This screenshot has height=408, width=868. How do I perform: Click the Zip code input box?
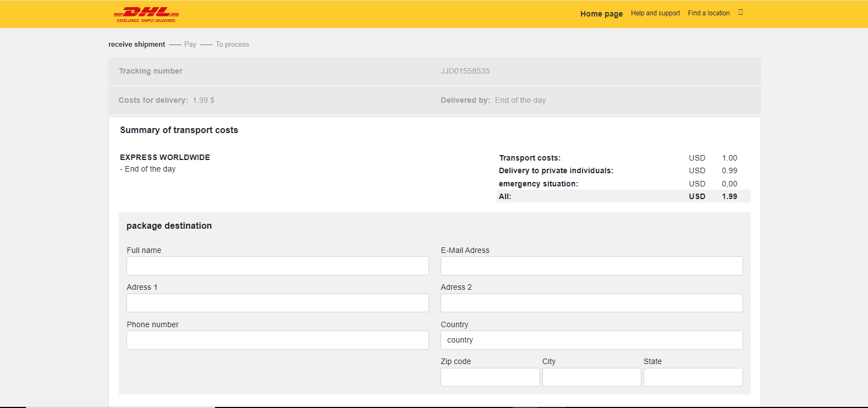[x=490, y=377]
